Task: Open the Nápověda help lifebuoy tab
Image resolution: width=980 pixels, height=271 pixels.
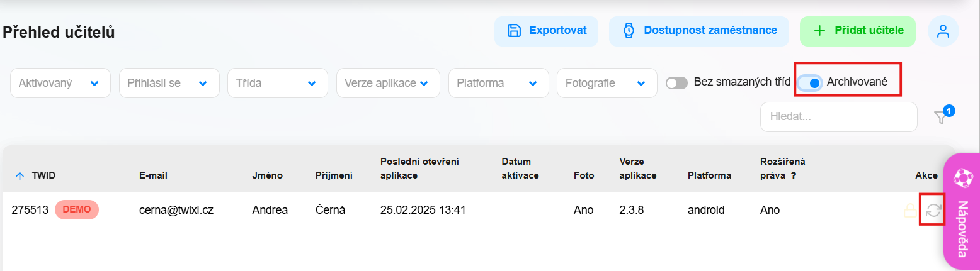Action: [961, 211]
